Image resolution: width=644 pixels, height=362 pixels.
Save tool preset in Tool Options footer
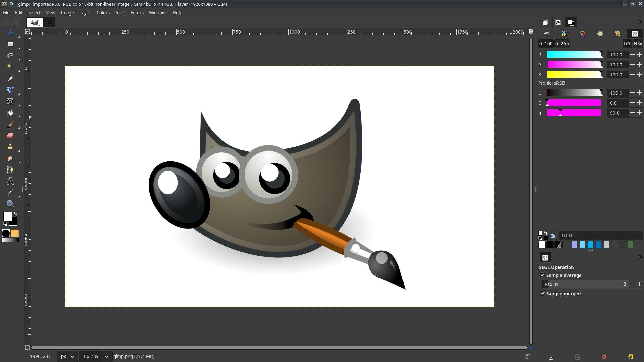(551, 357)
